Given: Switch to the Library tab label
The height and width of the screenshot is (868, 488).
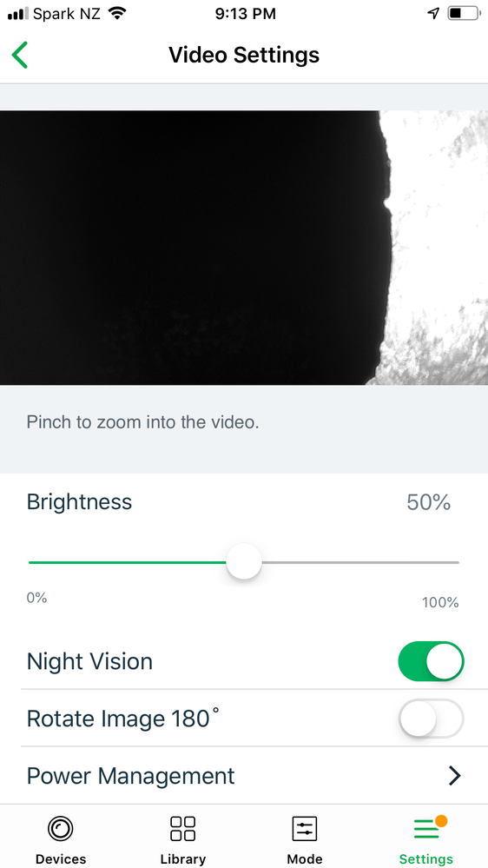Looking at the screenshot, I should click(182, 858).
